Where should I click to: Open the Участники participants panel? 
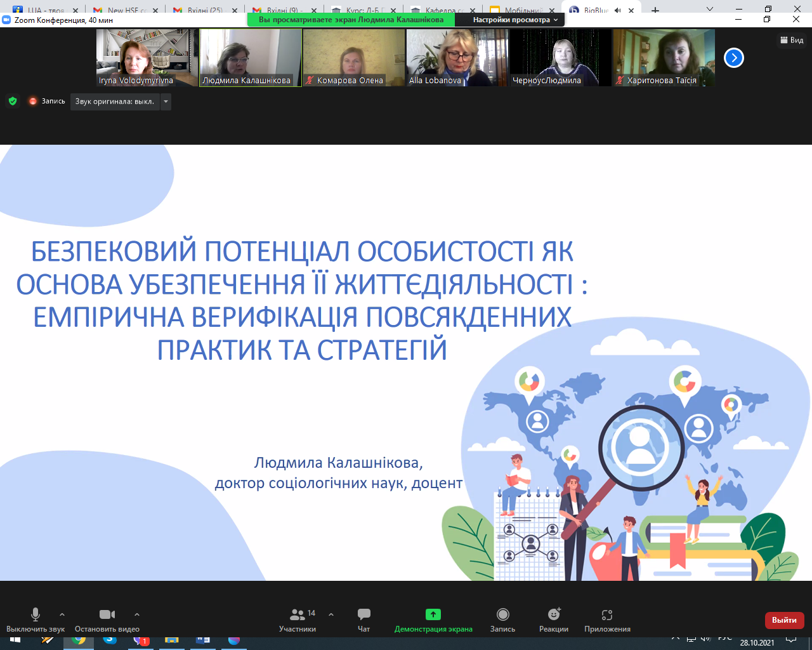298,620
